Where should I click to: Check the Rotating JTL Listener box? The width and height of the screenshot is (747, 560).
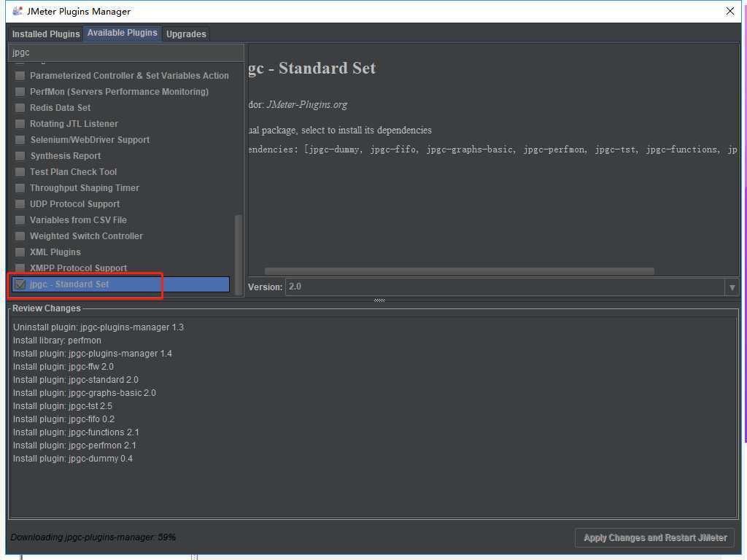click(20, 124)
